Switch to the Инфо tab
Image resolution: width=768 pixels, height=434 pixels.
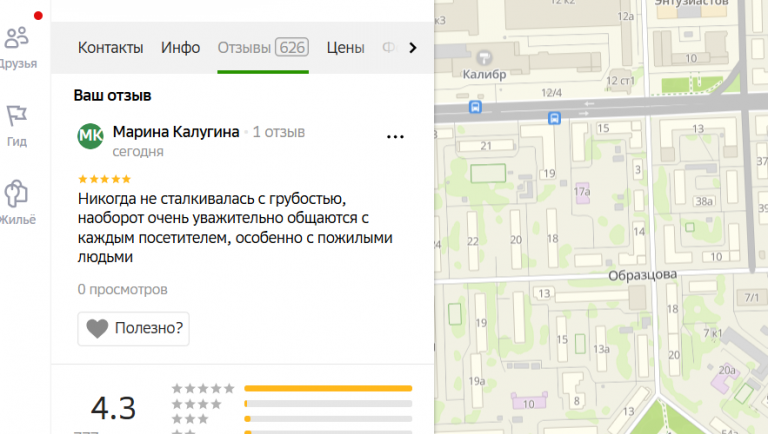coord(180,48)
